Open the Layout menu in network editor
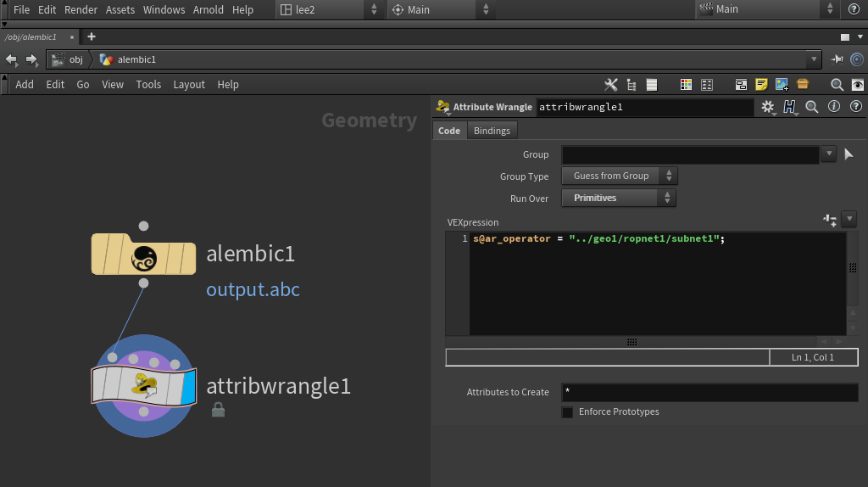 tap(189, 85)
